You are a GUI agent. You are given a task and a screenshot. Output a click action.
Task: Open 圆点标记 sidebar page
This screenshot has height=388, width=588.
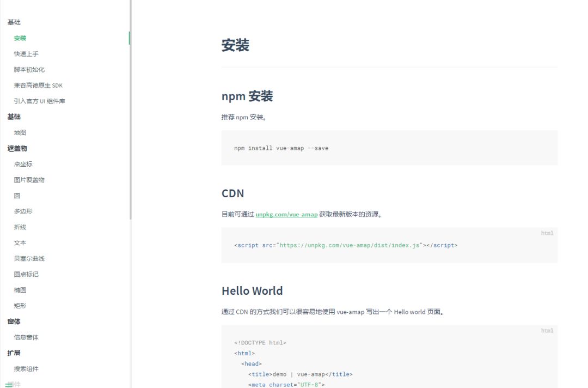tap(26, 275)
